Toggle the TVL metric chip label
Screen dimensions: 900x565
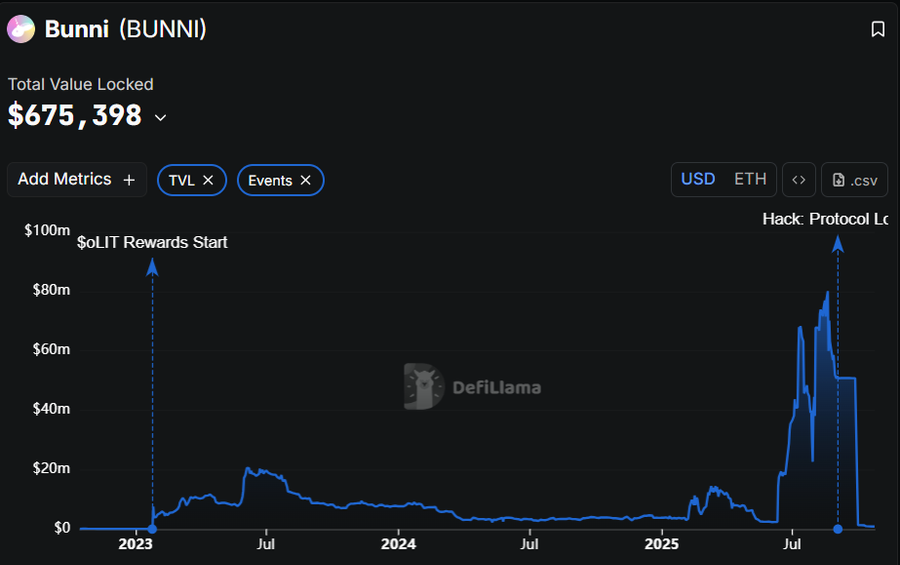pyautogui.click(x=181, y=180)
